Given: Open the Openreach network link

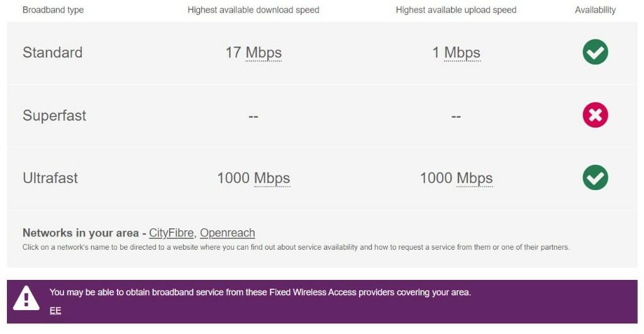Looking at the screenshot, I should tap(227, 233).
